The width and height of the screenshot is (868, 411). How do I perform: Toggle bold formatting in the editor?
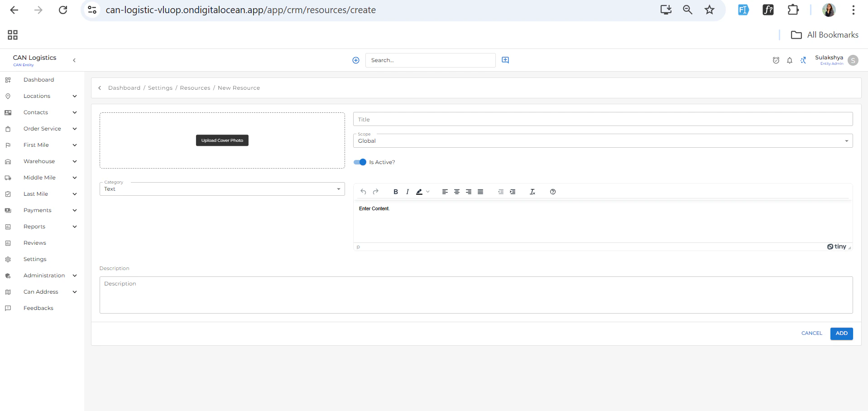(396, 192)
